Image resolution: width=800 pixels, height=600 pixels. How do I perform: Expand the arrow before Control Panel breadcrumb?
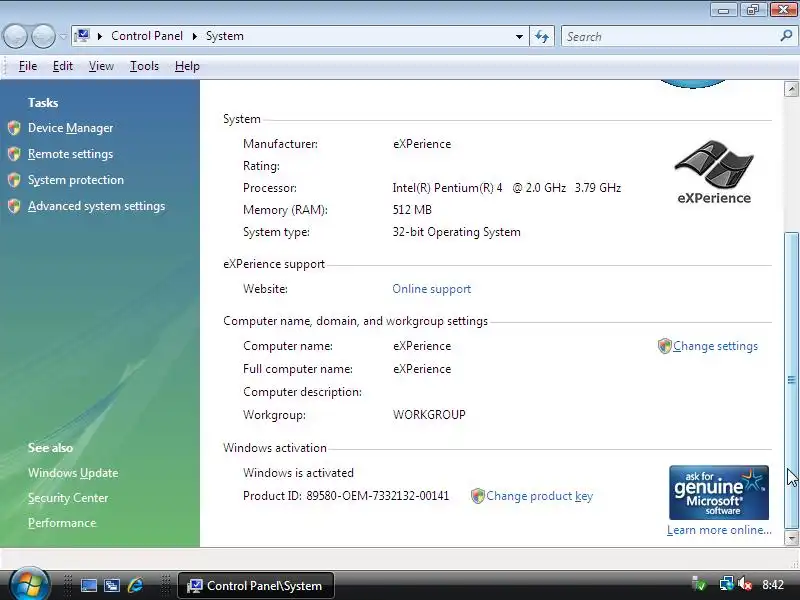click(x=100, y=36)
